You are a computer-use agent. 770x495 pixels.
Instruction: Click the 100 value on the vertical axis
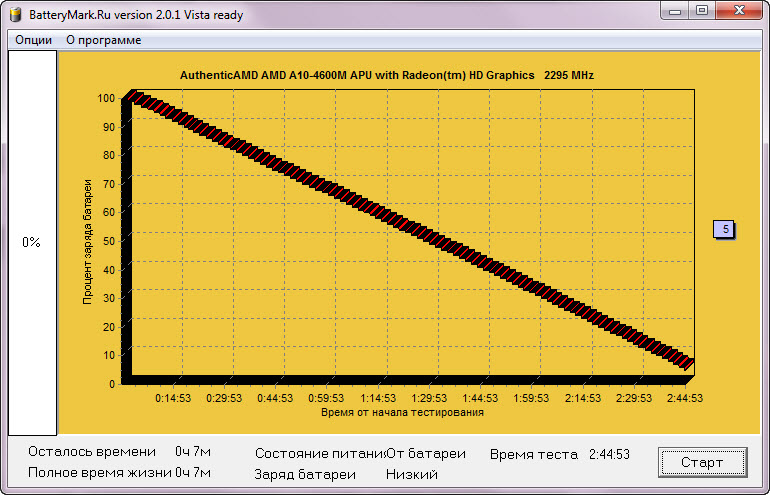point(106,99)
